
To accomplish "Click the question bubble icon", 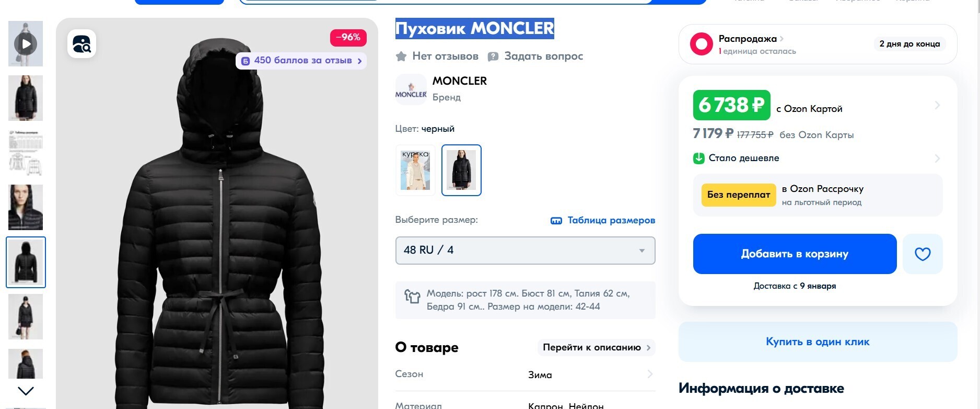I will [x=493, y=56].
